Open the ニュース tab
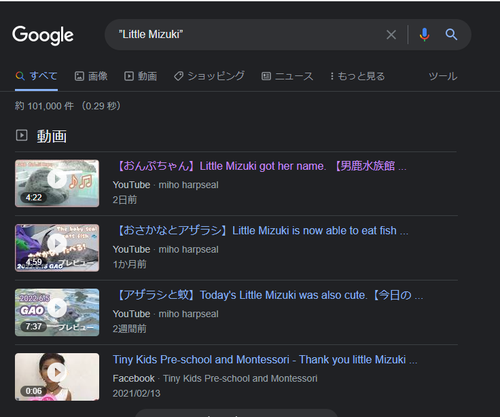 pyautogui.click(x=287, y=76)
